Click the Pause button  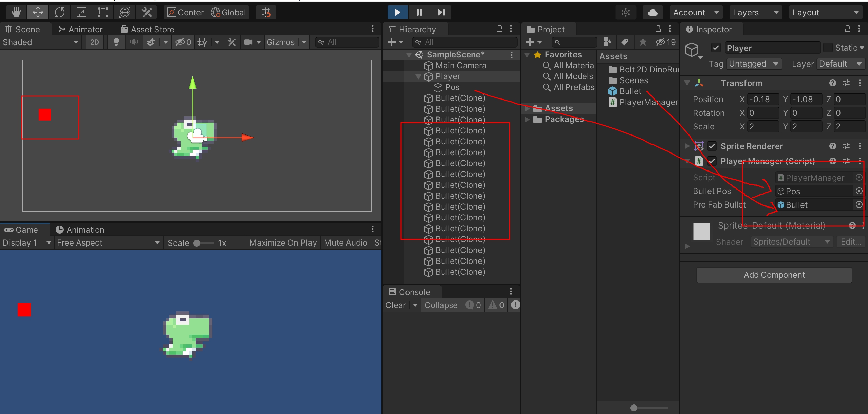point(419,13)
